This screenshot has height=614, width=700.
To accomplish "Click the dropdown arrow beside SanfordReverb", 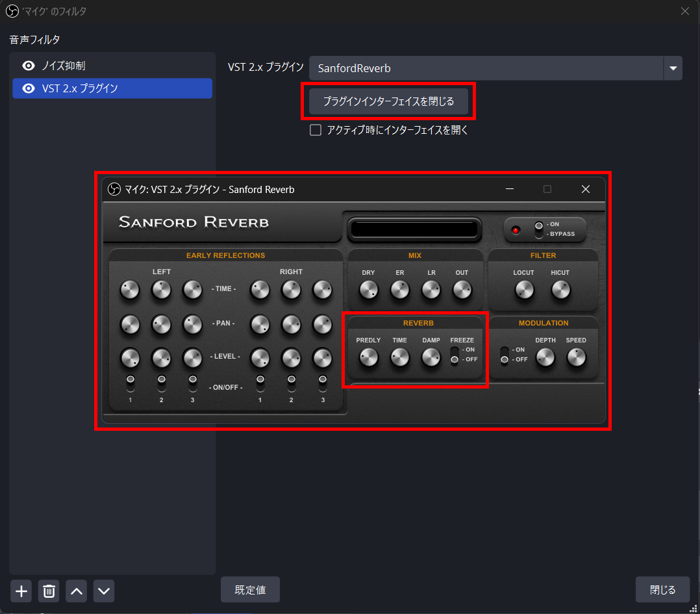I will [x=673, y=68].
